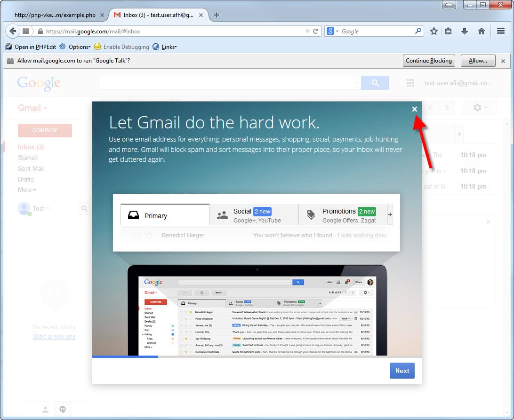Viewport: 514px width, 420px height.
Task: Switch to the php-vke example.php tab
Action: click(x=55, y=15)
